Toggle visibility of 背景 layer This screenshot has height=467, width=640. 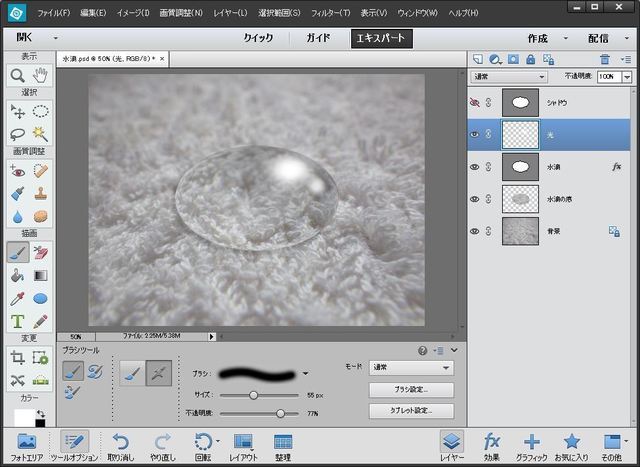[x=475, y=231]
